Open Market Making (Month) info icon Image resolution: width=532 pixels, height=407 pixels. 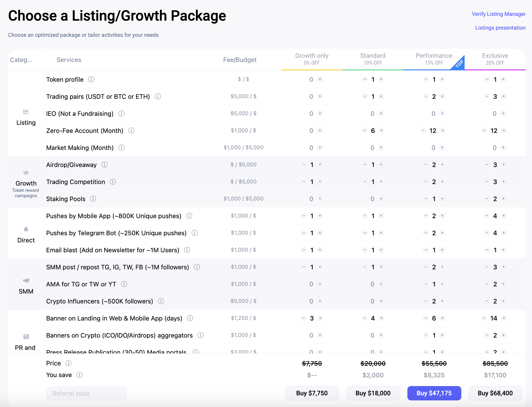[x=121, y=148]
